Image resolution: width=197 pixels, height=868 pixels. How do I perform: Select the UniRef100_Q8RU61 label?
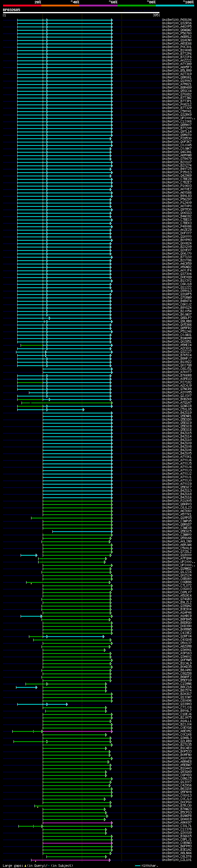click(x=177, y=78)
